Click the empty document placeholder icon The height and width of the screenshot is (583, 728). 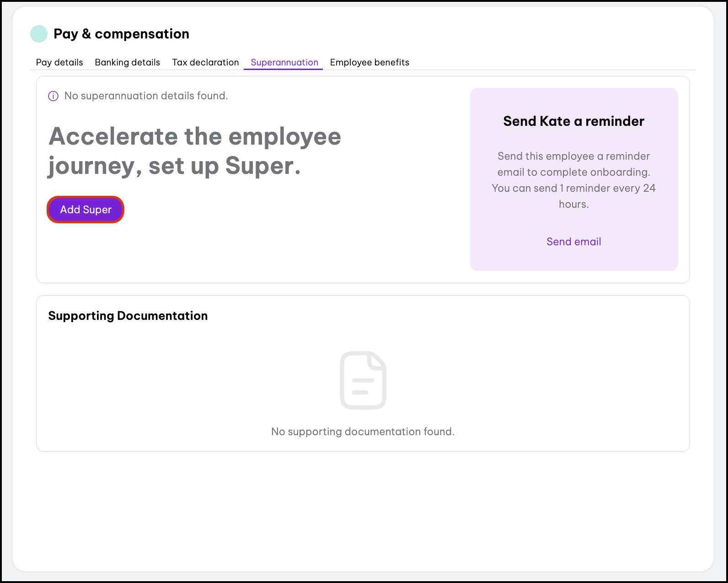pyautogui.click(x=363, y=380)
